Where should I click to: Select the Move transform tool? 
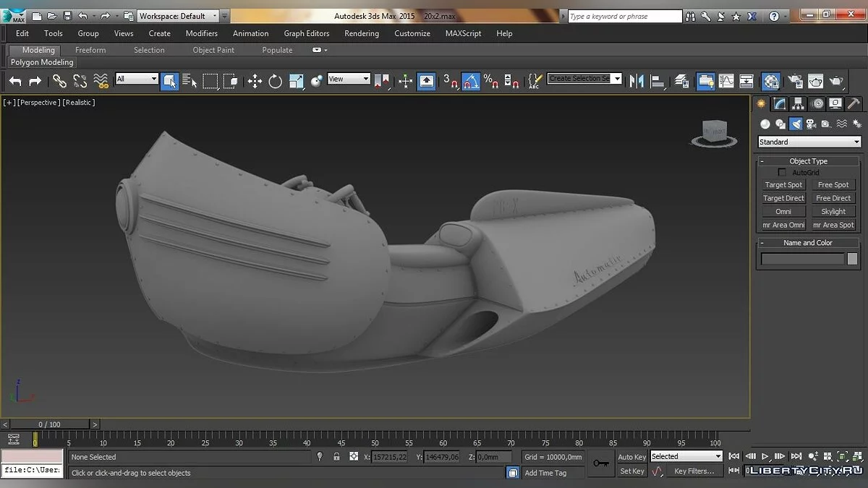click(255, 81)
